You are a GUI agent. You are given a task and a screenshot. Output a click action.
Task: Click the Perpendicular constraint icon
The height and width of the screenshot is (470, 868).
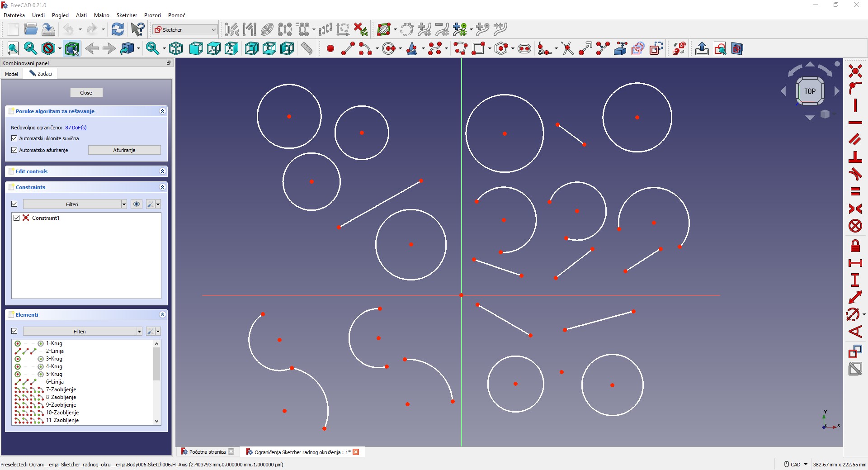click(855, 157)
